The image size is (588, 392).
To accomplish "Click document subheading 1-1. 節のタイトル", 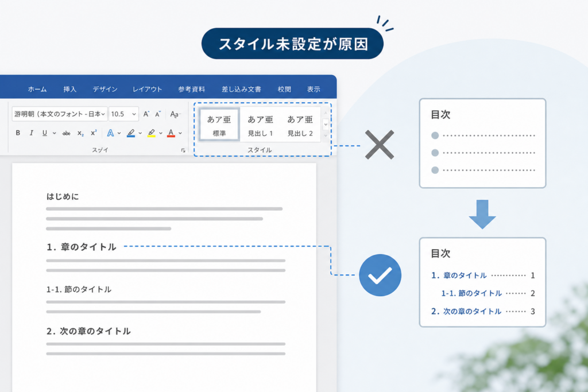I will tap(79, 289).
